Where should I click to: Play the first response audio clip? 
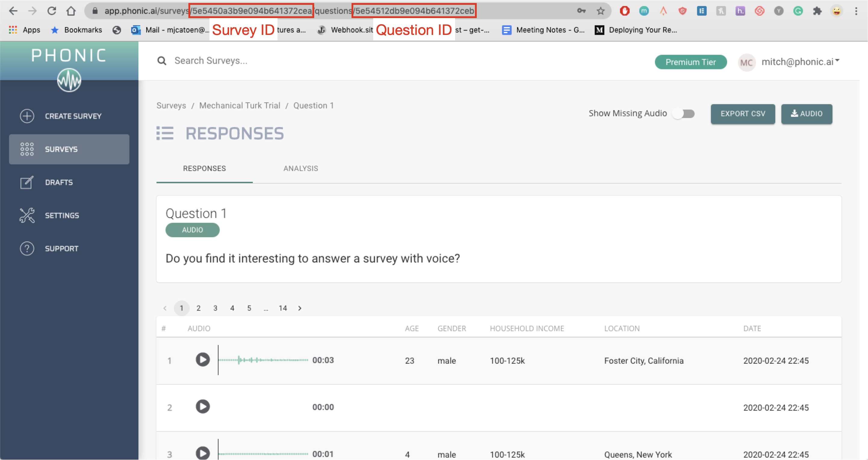tap(203, 359)
